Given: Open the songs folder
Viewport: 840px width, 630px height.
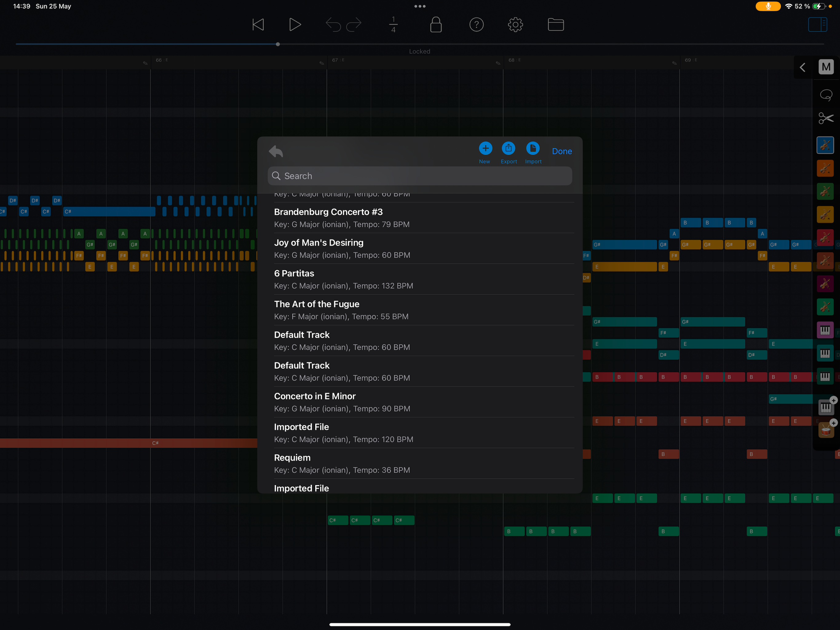Looking at the screenshot, I should click(x=556, y=25).
